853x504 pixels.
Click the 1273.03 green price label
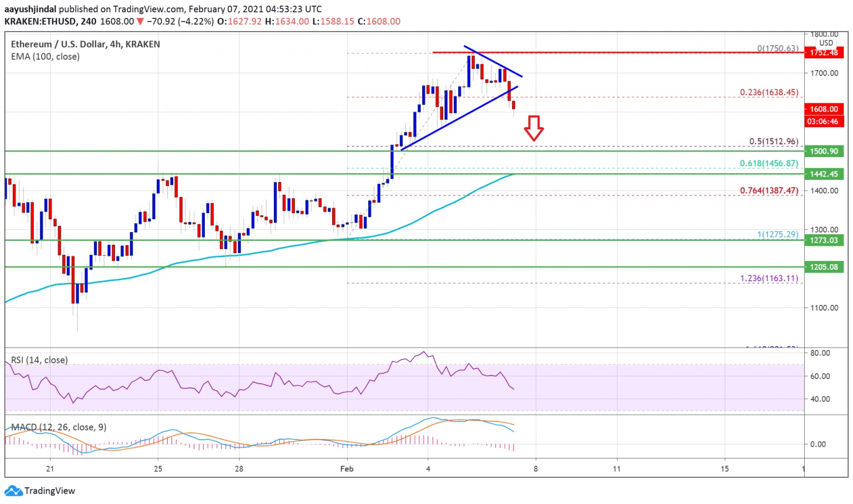pyautogui.click(x=824, y=240)
